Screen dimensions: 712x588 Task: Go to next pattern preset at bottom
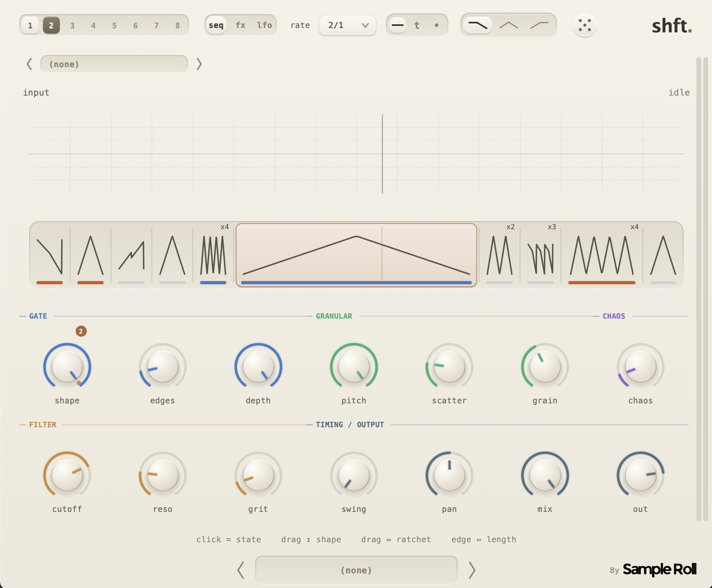pos(472,570)
